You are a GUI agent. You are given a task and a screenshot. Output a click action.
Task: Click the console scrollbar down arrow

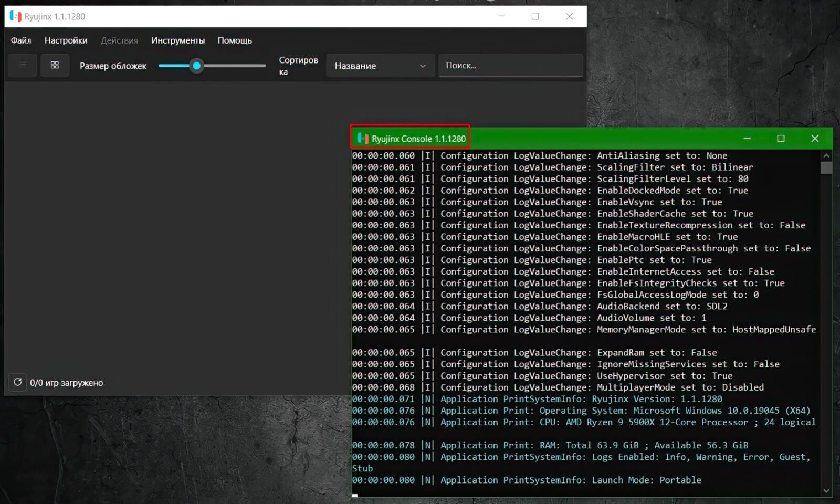point(826,491)
